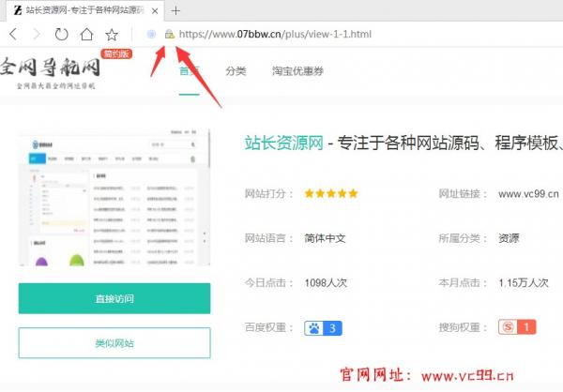
Task: Click the 1098人次 today clicks value
Action: click(x=326, y=283)
